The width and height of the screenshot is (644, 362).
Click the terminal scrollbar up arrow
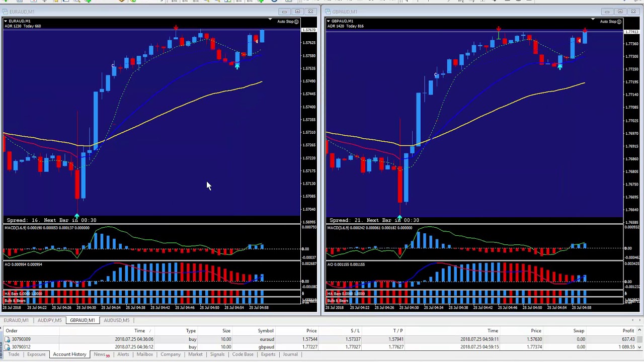(639, 330)
